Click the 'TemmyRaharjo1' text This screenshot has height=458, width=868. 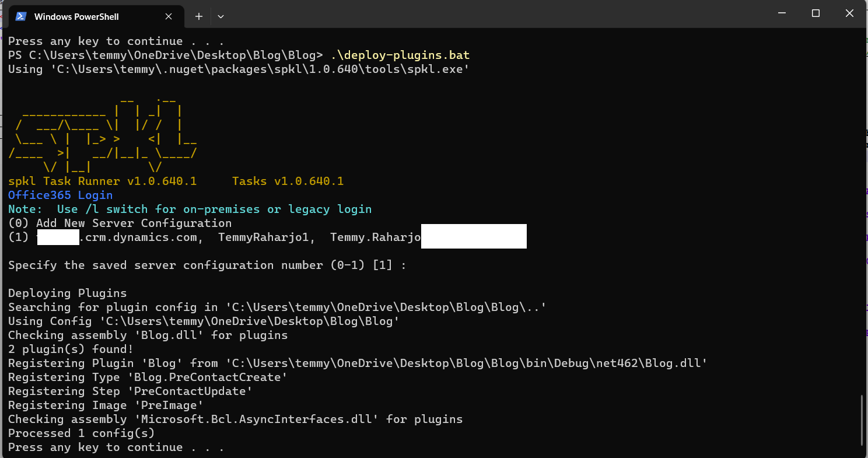[x=264, y=237]
